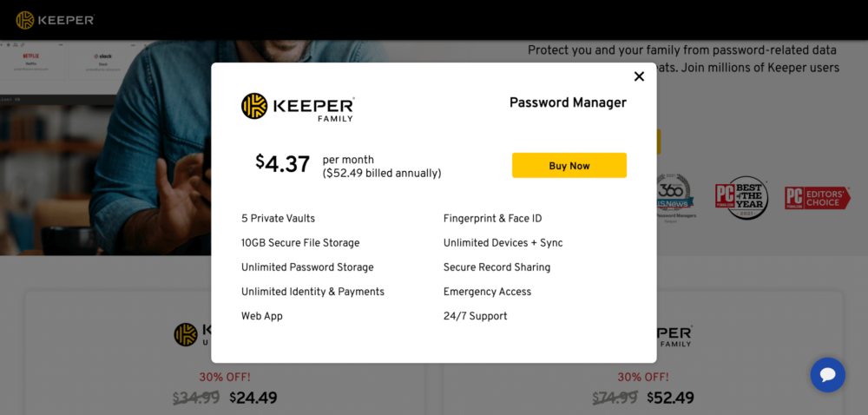This screenshot has height=415, width=868.
Task: Close the Keeper Family pricing popup
Action: pos(639,76)
